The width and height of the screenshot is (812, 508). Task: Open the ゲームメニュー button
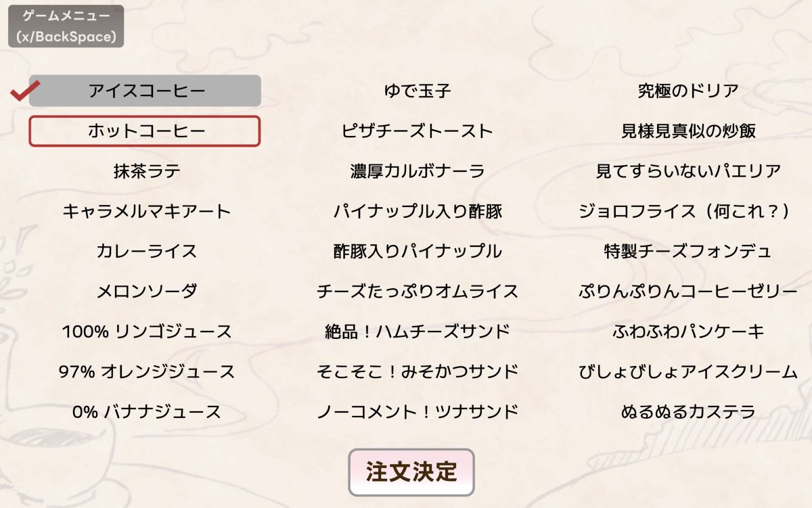point(66,26)
